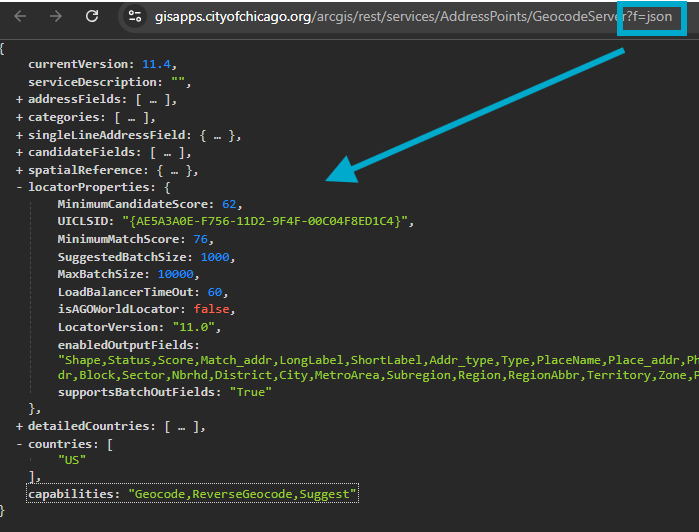Expand the addressFields array
Viewport: 699px width, 532px height.
point(19,99)
